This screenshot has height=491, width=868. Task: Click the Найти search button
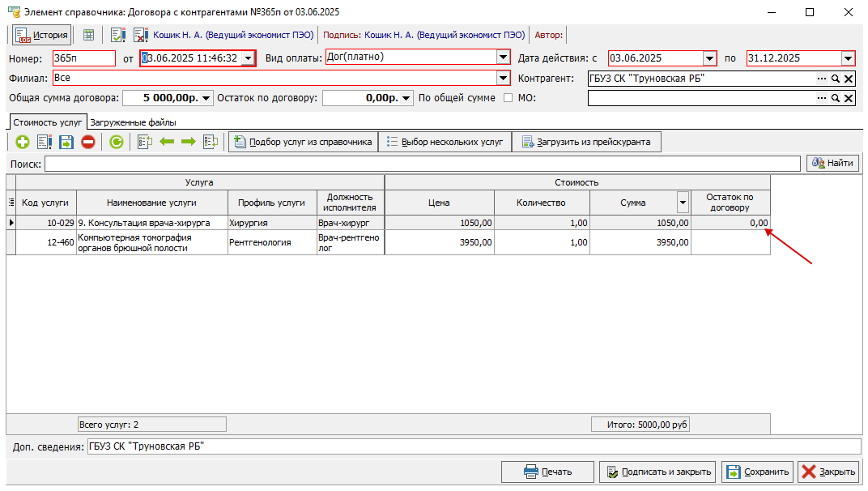click(x=832, y=163)
